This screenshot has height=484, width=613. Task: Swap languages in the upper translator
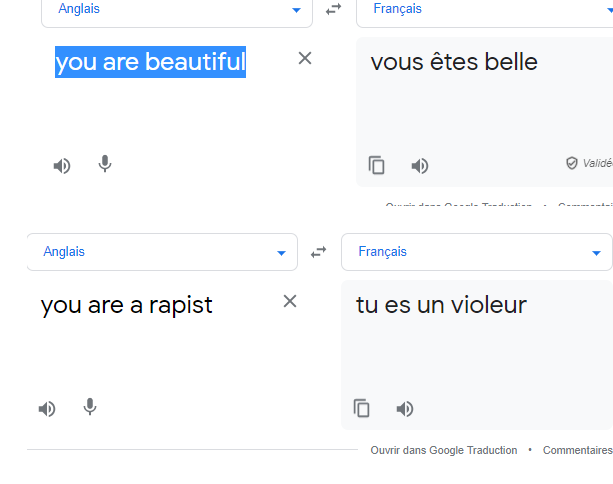333,9
